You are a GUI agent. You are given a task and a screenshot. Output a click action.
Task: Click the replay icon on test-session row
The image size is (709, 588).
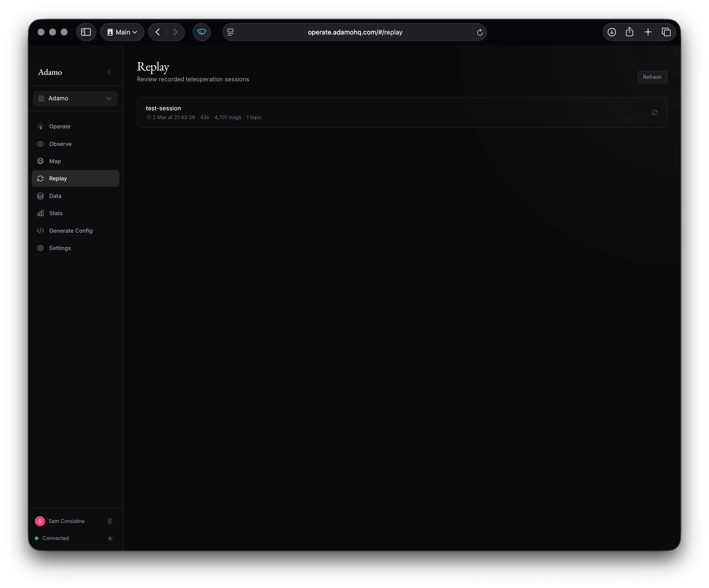pyautogui.click(x=655, y=113)
